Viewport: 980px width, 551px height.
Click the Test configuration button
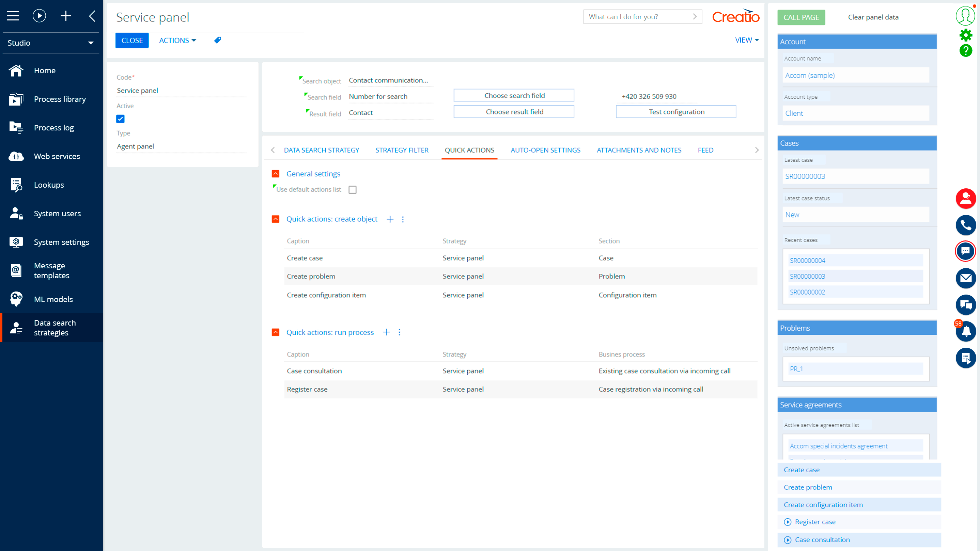pyautogui.click(x=676, y=111)
